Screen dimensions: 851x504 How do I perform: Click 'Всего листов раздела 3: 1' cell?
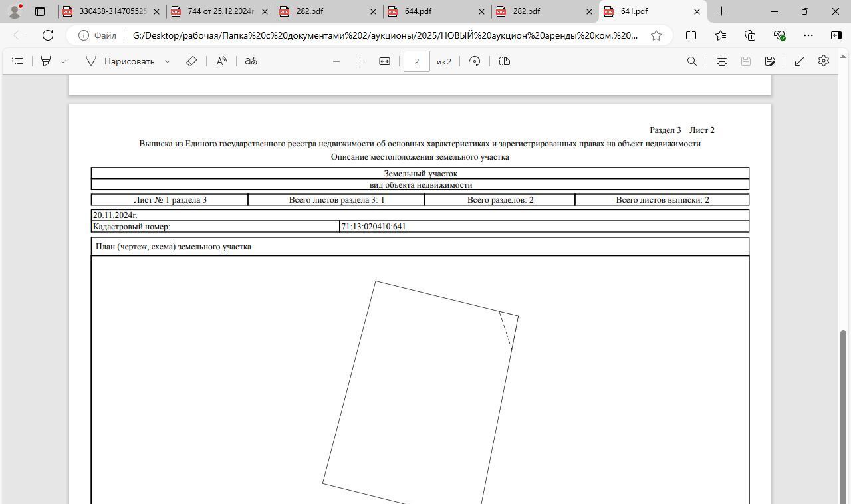coord(336,200)
